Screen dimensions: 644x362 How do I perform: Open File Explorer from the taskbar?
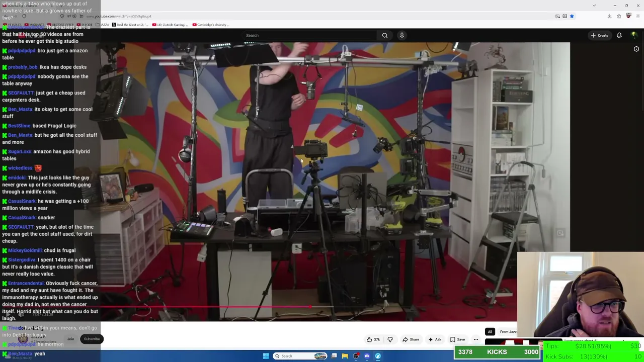coord(345,356)
